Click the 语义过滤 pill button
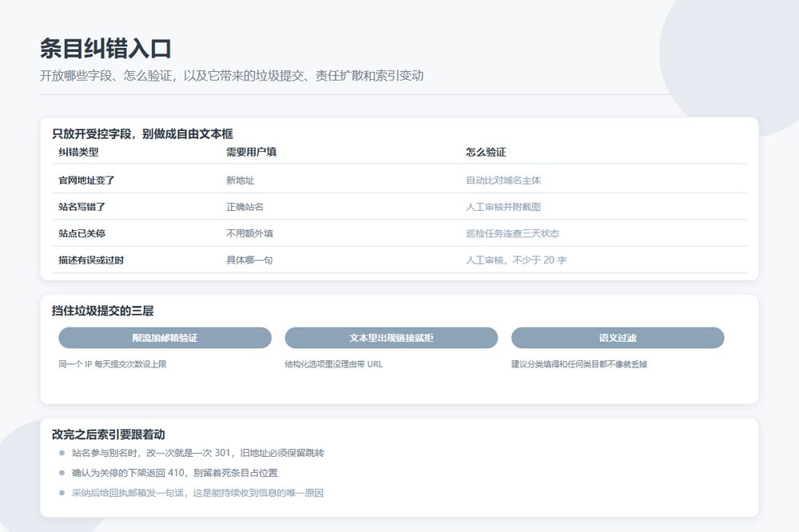The height and width of the screenshot is (532, 799). [618, 338]
